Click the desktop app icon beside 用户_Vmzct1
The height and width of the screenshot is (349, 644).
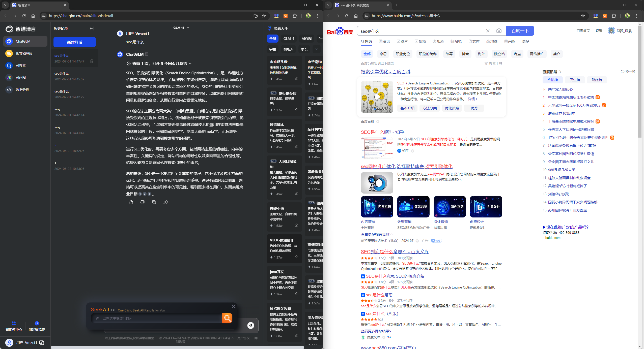coord(42,343)
